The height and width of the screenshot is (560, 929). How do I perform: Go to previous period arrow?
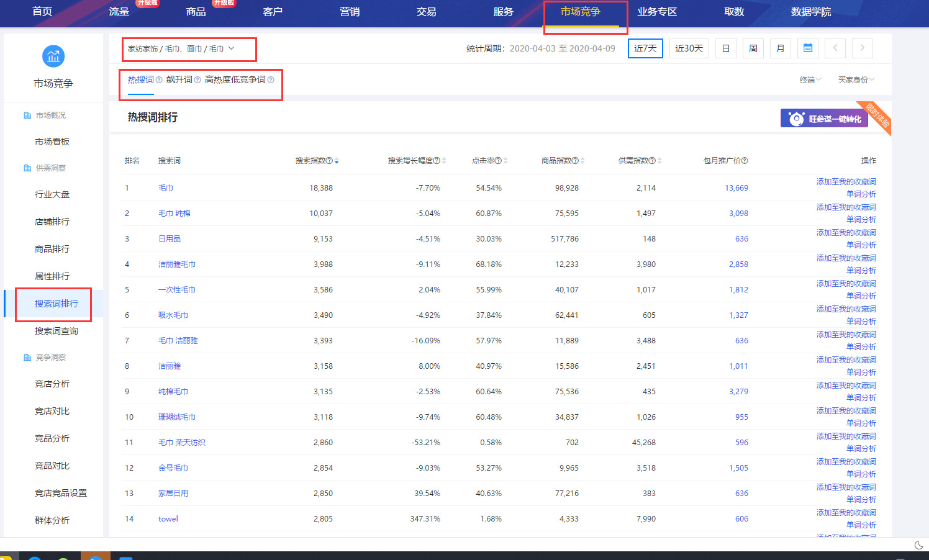(x=835, y=48)
